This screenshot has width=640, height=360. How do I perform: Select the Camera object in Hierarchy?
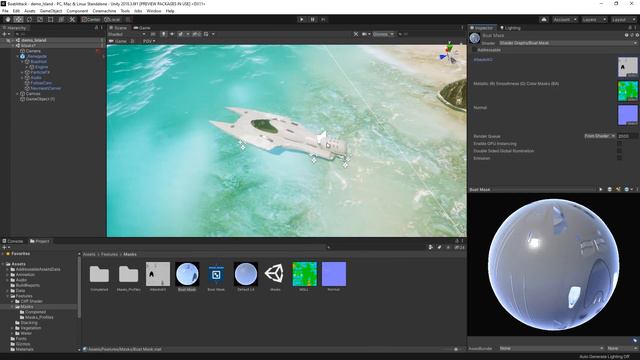33,51
